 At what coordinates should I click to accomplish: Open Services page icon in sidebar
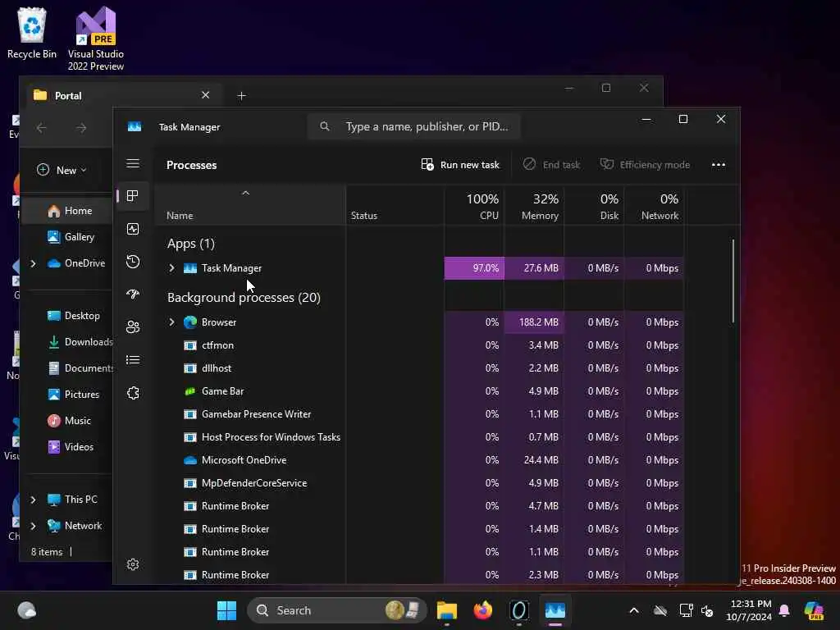(x=133, y=393)
